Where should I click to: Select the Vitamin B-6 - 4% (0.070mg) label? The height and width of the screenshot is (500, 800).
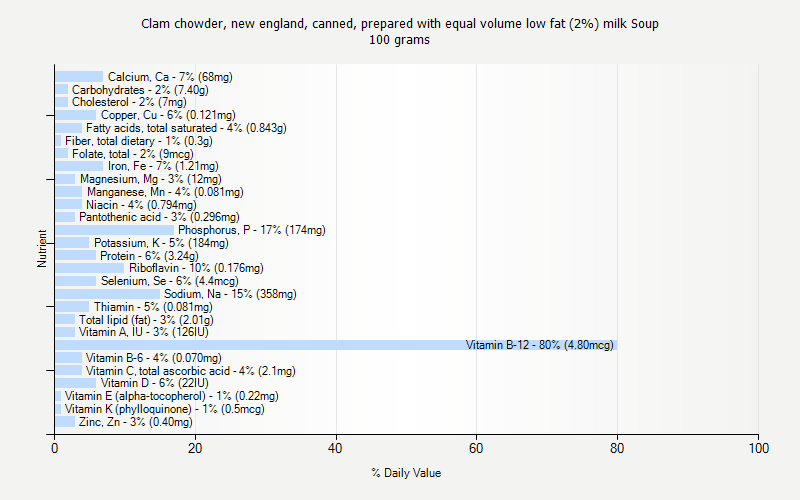(x=154, y=358)
